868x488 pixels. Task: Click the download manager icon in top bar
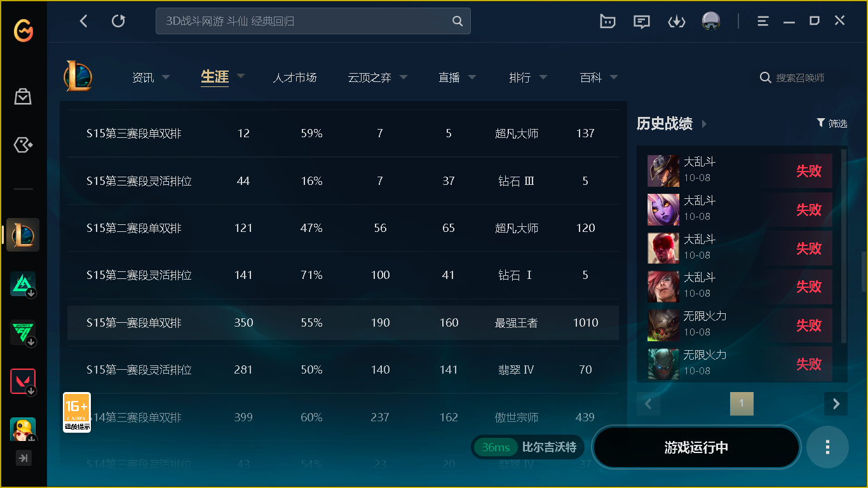677,22
